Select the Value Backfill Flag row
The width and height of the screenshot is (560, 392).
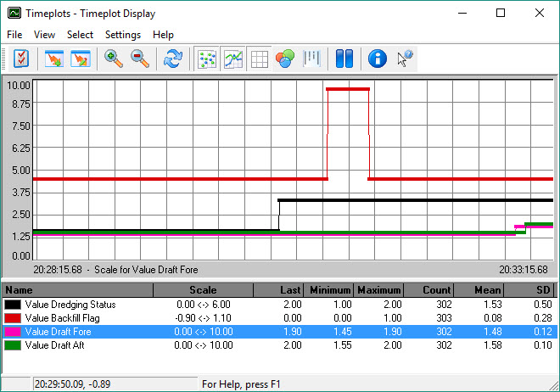click(x=280, y=318)
